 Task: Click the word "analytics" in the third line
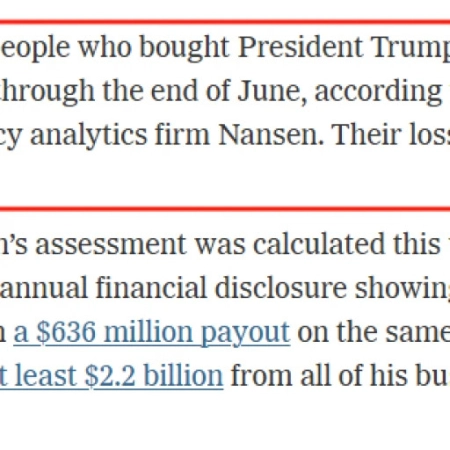point(88,136)
